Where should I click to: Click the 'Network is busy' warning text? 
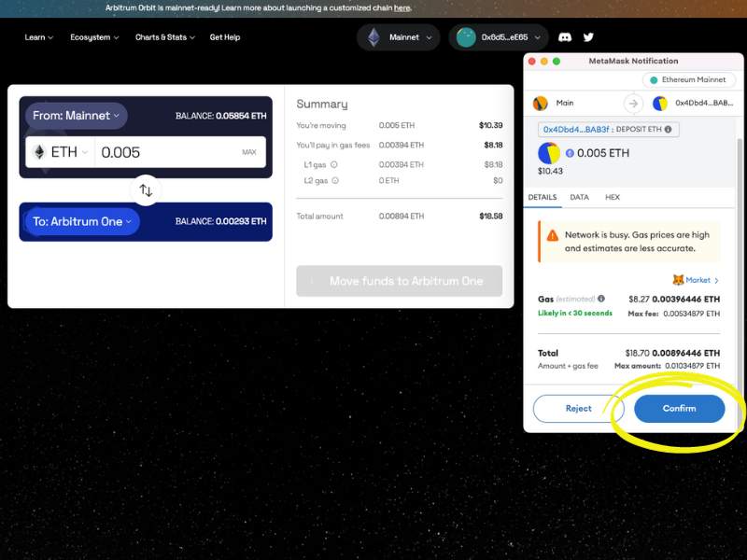coord(637,242)
